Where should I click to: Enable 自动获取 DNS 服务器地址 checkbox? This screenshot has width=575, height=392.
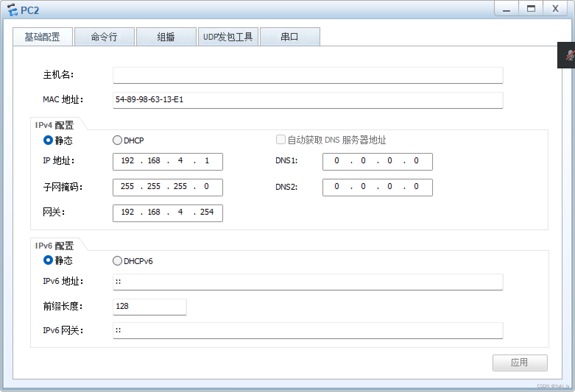pyautogui.click(x=281, y=139)
